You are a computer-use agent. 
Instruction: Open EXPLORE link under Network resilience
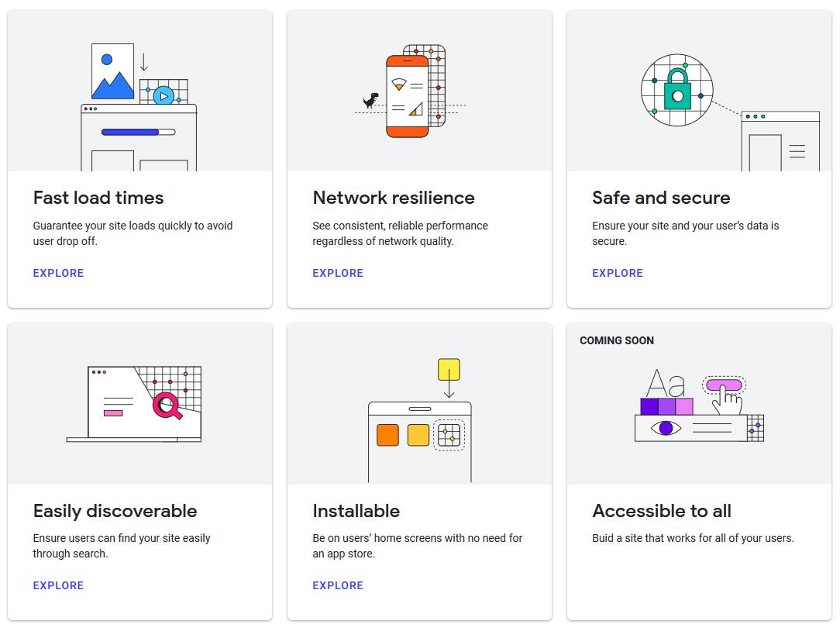click(x=338, y=273)
